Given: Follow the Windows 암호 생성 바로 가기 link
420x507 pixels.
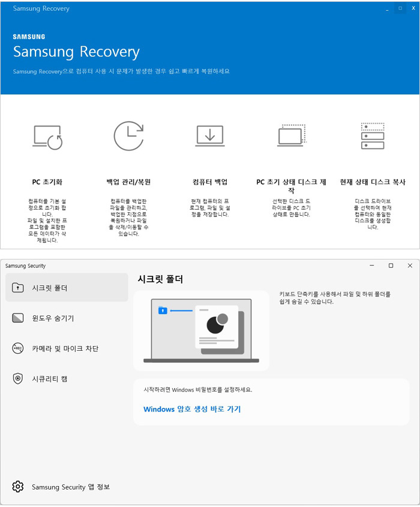Looking at the screenshot, I should (192, 409).
